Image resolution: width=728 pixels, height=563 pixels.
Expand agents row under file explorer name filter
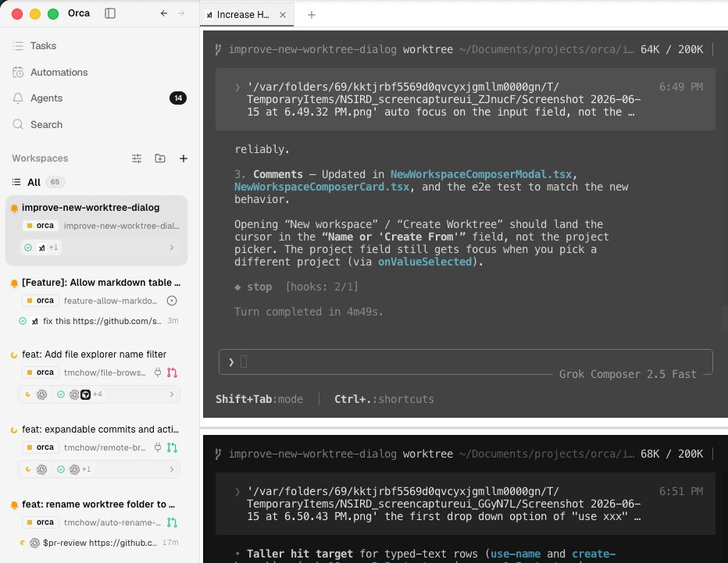click(x=172, y=394)
